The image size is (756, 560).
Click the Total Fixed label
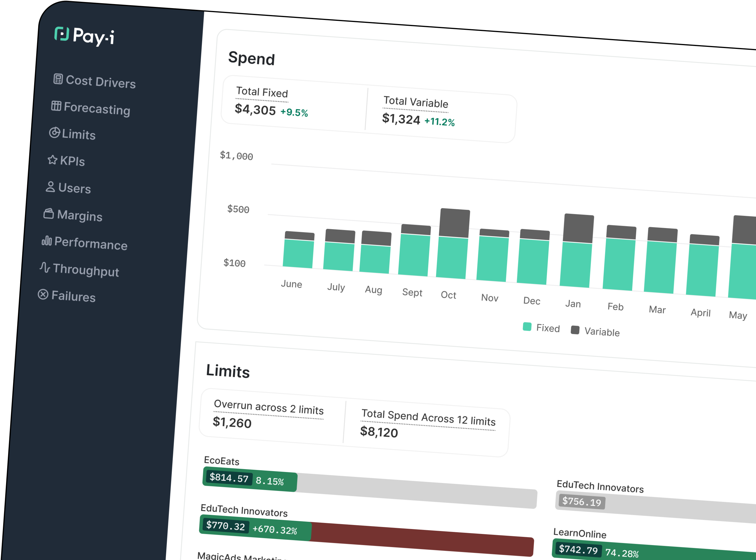click(x=262, y=92)
